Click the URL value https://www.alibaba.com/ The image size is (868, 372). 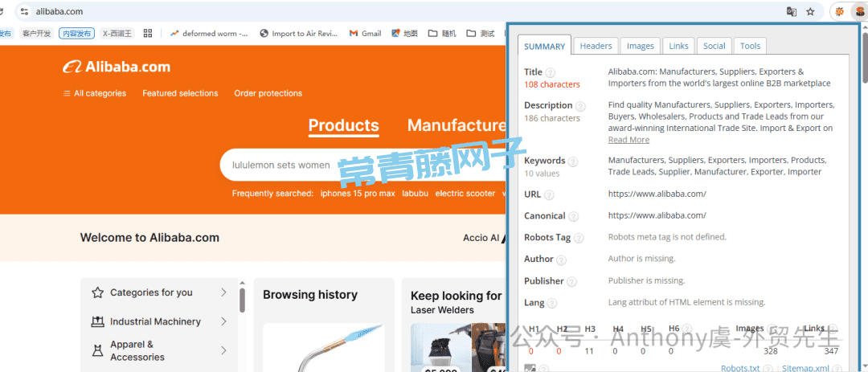(x=657, y=194)
